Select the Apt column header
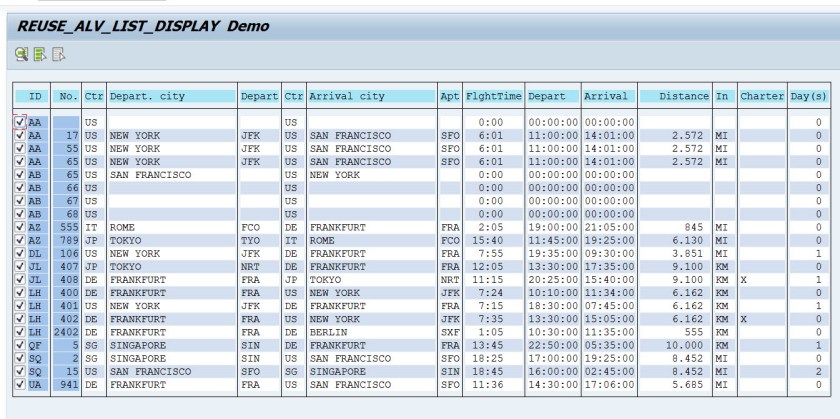840x419 pixels. click(450, 96)
